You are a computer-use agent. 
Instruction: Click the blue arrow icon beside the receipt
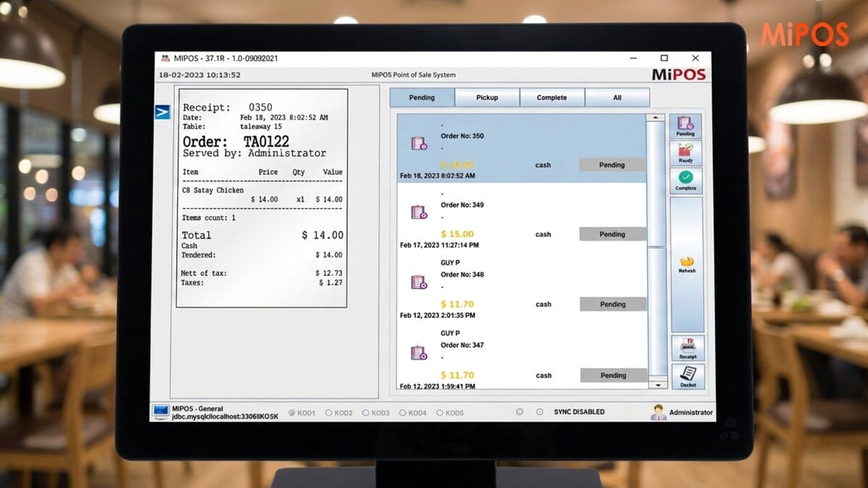click(x=162, y=111)
